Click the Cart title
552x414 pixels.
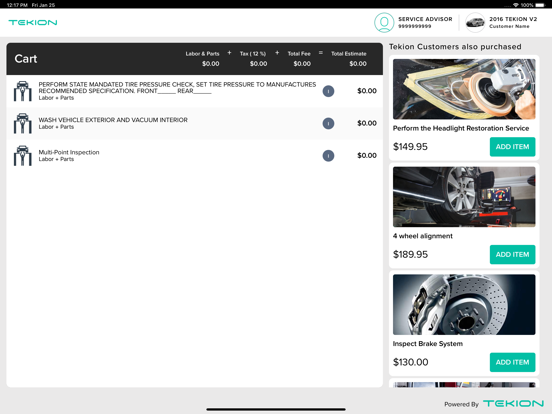click(26, 59)
